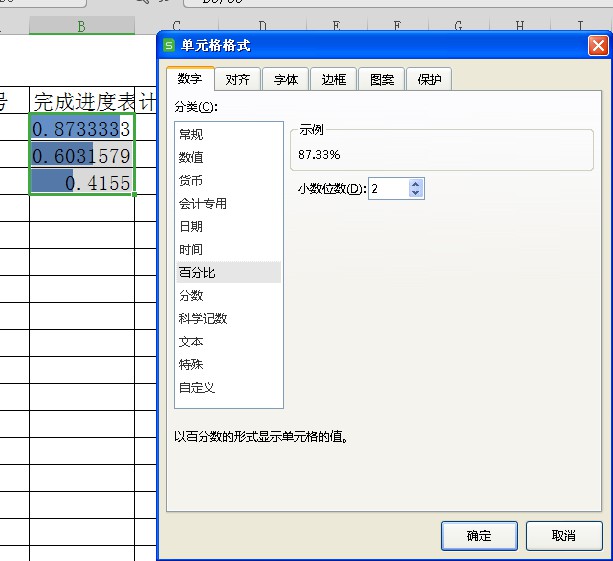Switch to the 数字 tab

[x=190, y=79]
